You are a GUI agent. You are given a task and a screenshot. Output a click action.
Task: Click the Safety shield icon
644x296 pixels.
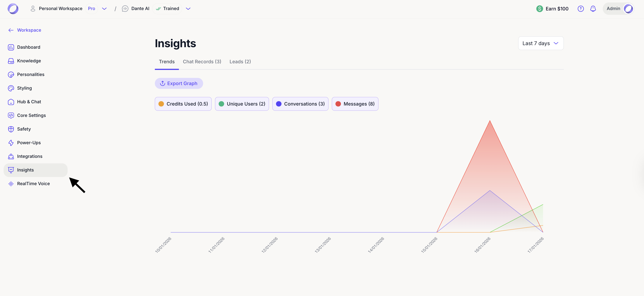coord(11,129)
